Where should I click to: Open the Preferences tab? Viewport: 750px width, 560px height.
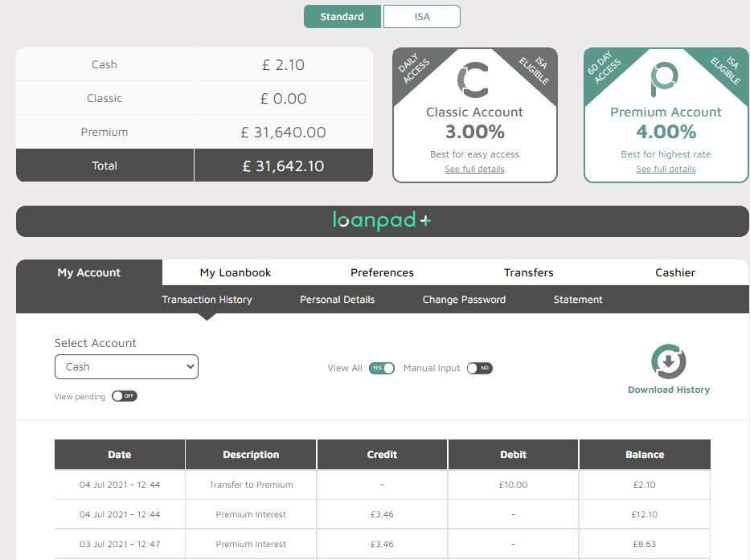click(382, 272)
